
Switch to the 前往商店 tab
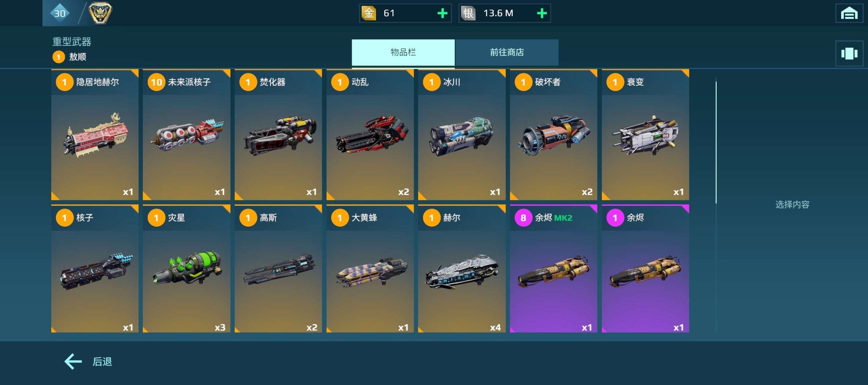click(507, 52)
